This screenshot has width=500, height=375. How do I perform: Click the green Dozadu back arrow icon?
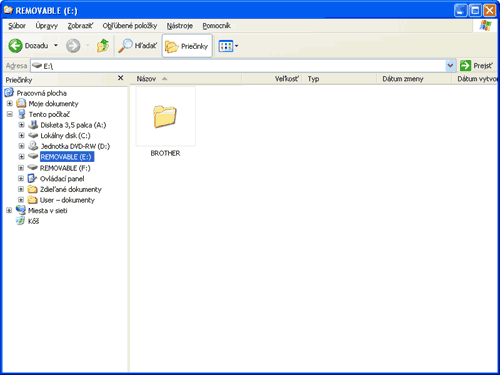(x=15, y=46)
